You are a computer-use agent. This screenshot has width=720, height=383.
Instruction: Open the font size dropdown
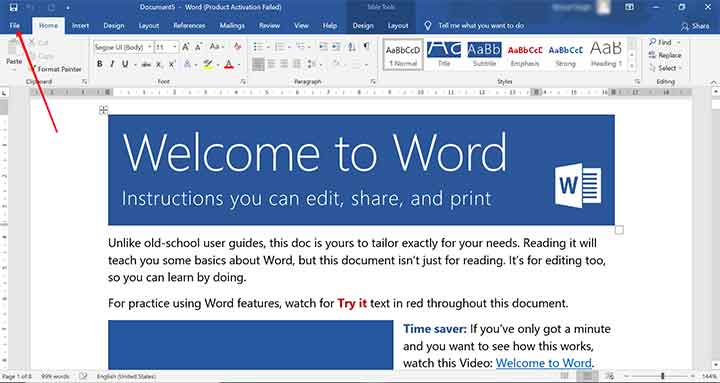click(174, 47)
